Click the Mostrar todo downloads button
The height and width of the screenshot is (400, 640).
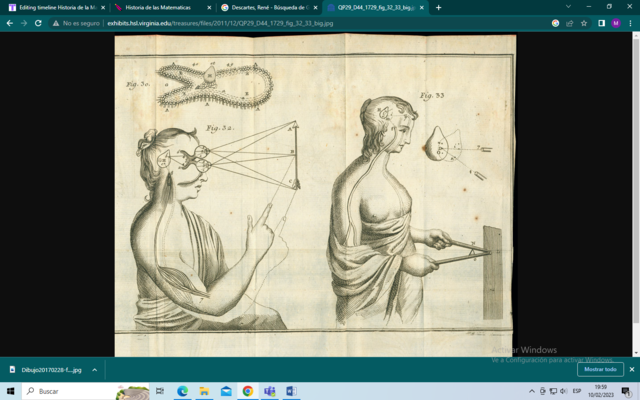[600, 369]
